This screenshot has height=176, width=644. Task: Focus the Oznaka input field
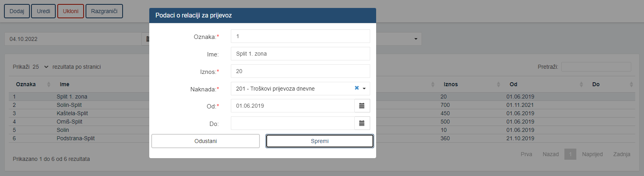tap(301, 36)
